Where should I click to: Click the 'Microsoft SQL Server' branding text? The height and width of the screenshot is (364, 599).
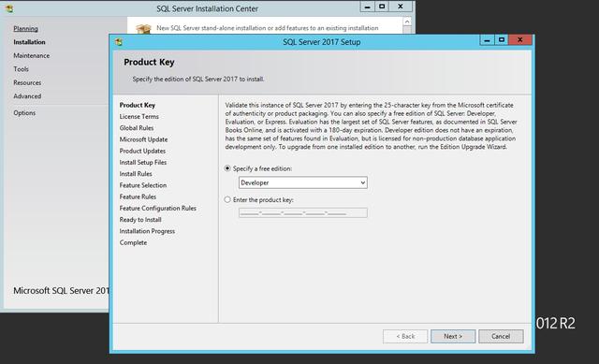[x=62, y=291]
